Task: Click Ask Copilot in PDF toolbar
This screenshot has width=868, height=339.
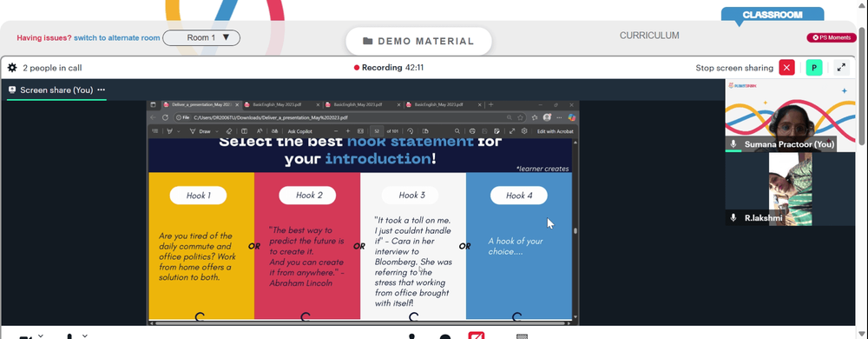Action: 300,131
